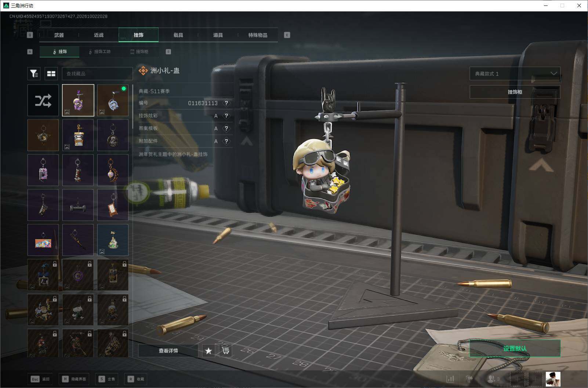This screenshot has height=388, width=588.
Task: Open the statistics bar chart icon
Action: point(450,379)
